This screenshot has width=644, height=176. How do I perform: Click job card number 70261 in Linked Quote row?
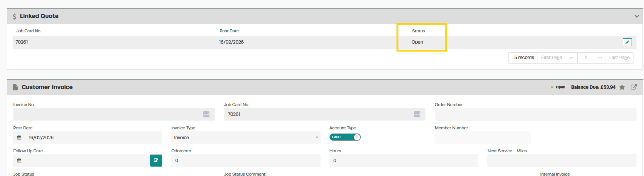point(21,42)
